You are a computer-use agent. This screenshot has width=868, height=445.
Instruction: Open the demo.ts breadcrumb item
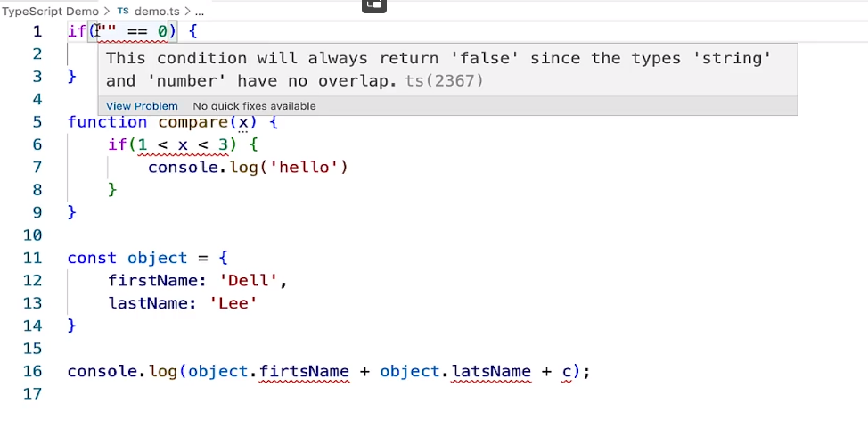157,11
